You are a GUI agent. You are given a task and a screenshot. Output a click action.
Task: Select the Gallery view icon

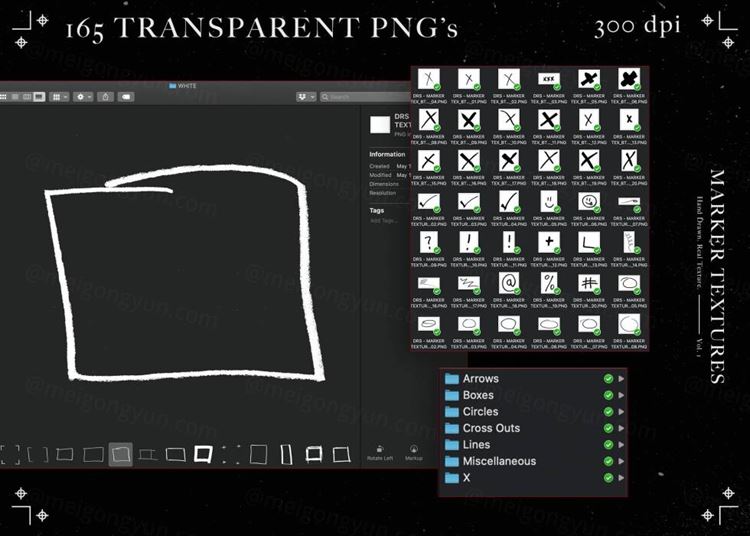pos(39,97)
